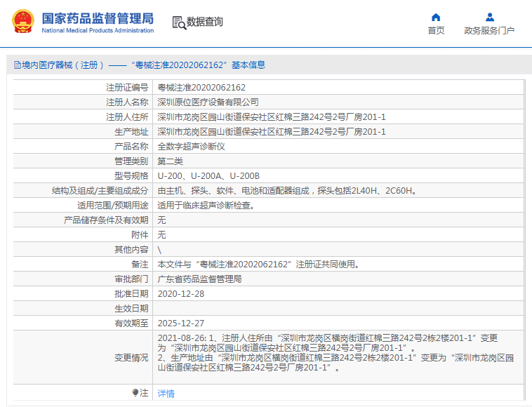Select the 产品名称 label
This screenshot has height=407, width=532.
132,147
